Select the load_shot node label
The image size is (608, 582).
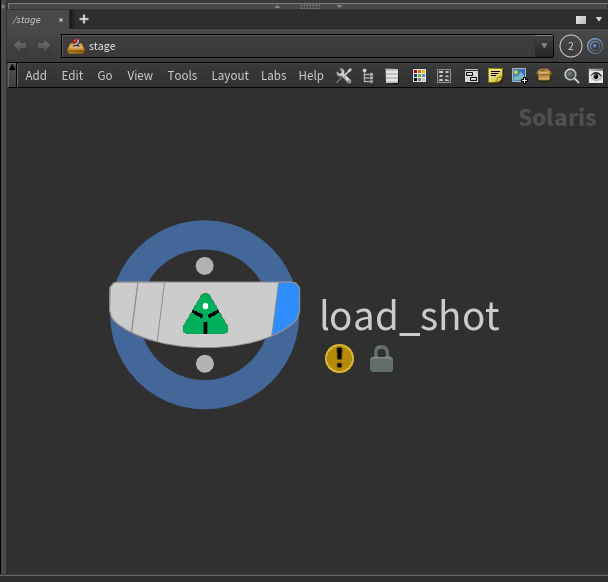pyautogui.click(x=410, y=316)
